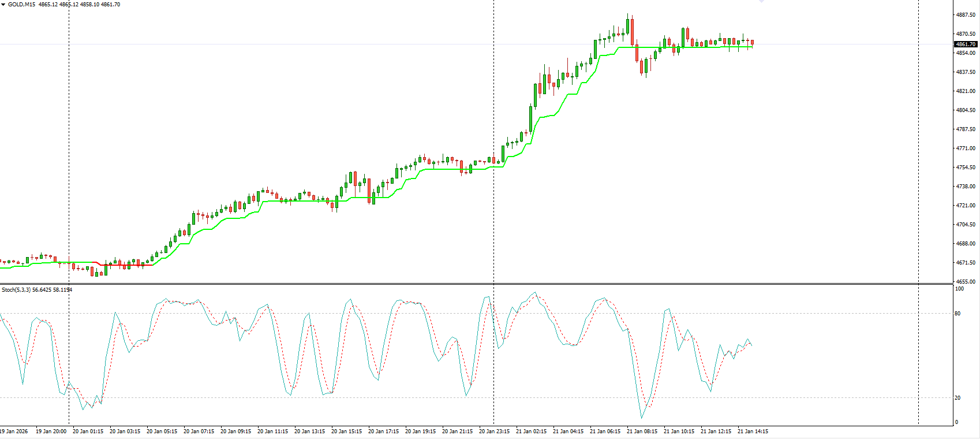Click the 4754.50 price axis label
Screen dimensions: 980x439
[966, 168]
